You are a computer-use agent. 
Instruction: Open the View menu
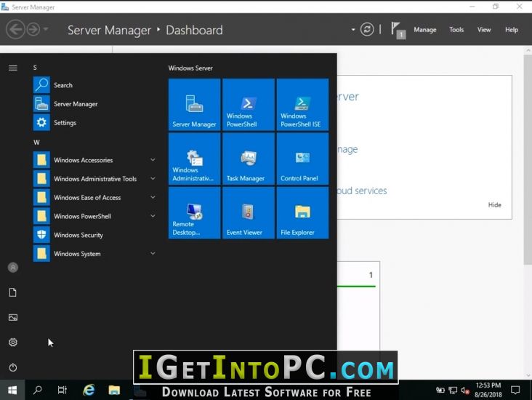point(484,30)
